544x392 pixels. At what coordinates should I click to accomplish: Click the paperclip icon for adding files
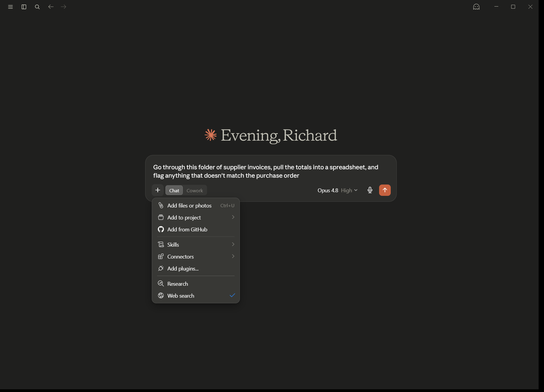click(x=161, y=205)
